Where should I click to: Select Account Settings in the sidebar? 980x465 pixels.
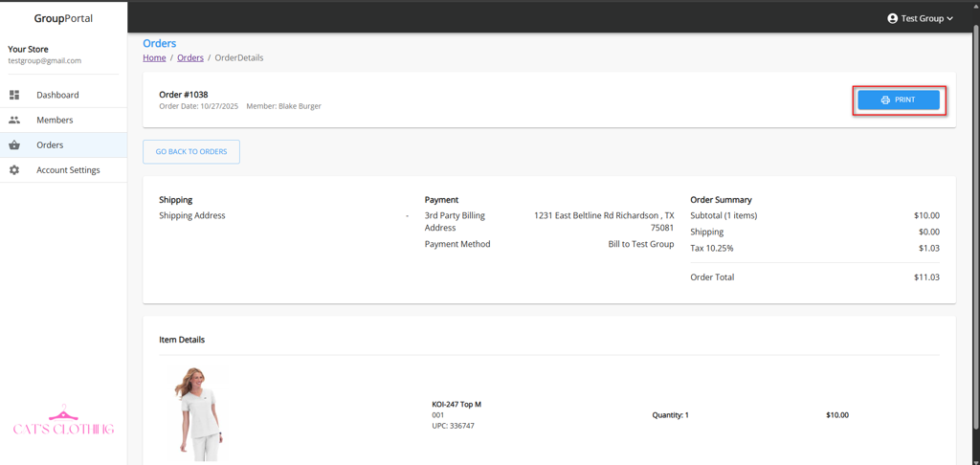click(68, 170)
